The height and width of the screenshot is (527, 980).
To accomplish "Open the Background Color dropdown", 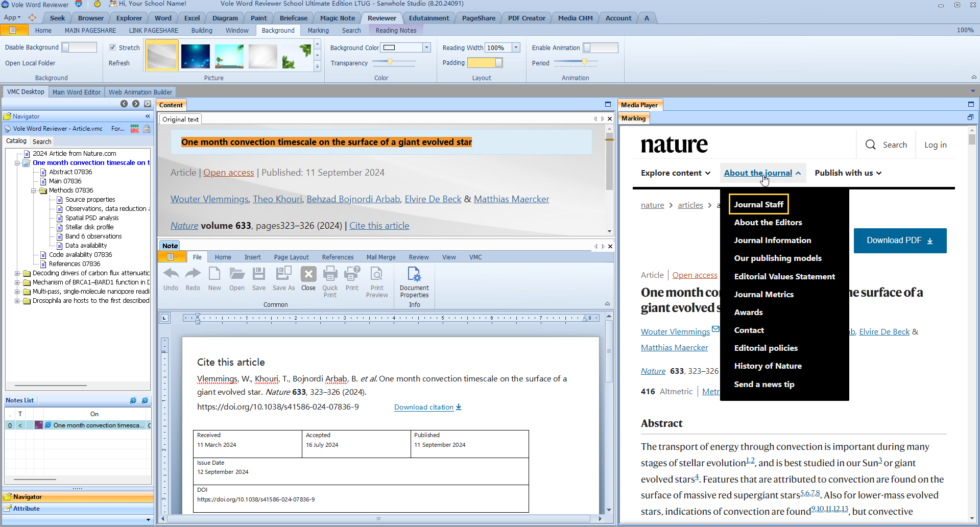I will coord(426,47).
